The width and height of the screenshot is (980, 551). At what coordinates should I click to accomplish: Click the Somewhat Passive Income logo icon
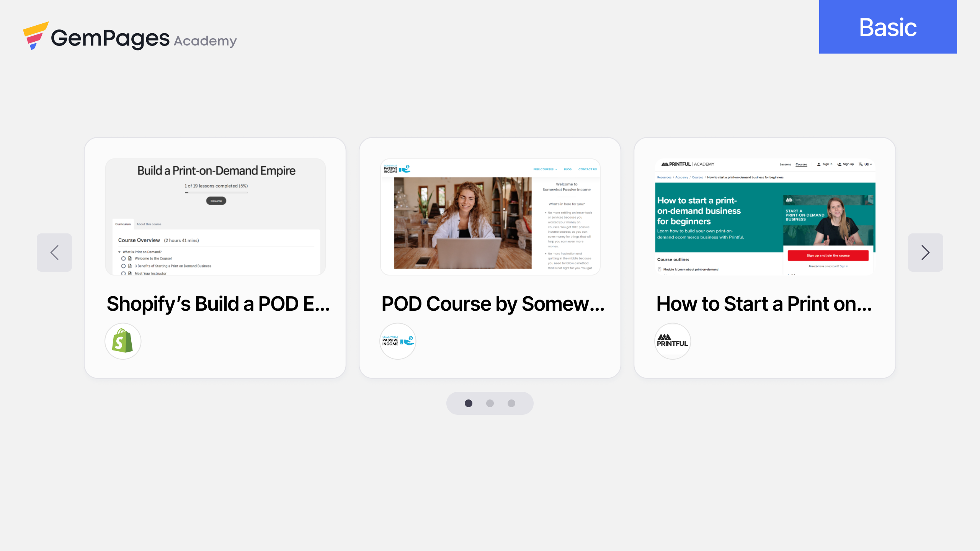pos(397,341)
